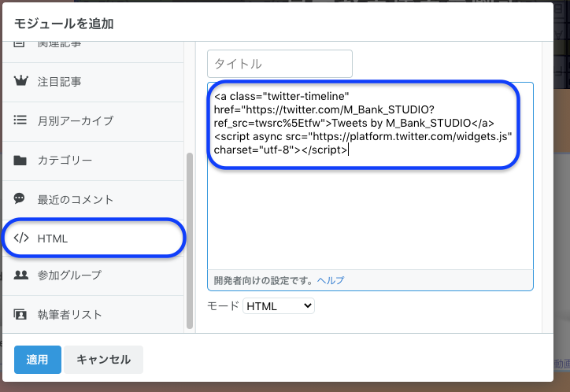
Task: Pick the 執筆者リスト module
Action: [x=93, y=315]
